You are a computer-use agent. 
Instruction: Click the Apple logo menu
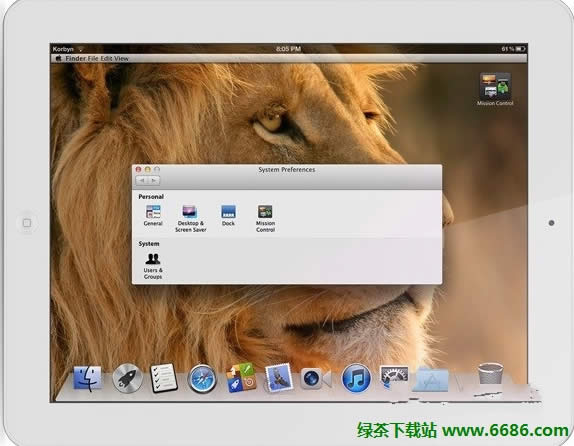pyautogui.click(x=58, y=59)
